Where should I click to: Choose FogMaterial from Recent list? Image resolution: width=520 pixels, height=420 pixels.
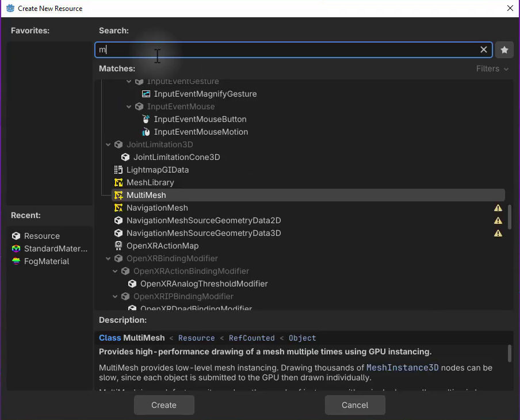point(47,261)
